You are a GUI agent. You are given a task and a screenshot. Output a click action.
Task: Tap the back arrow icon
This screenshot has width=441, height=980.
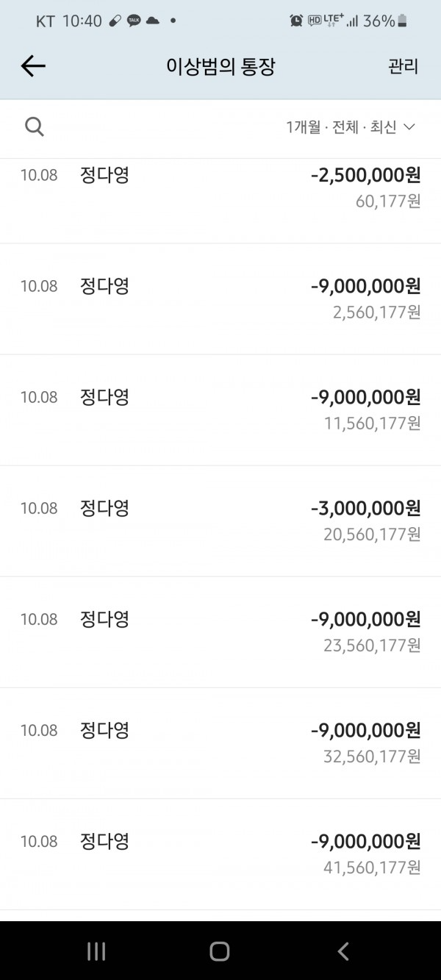click(x=33, y=66)
